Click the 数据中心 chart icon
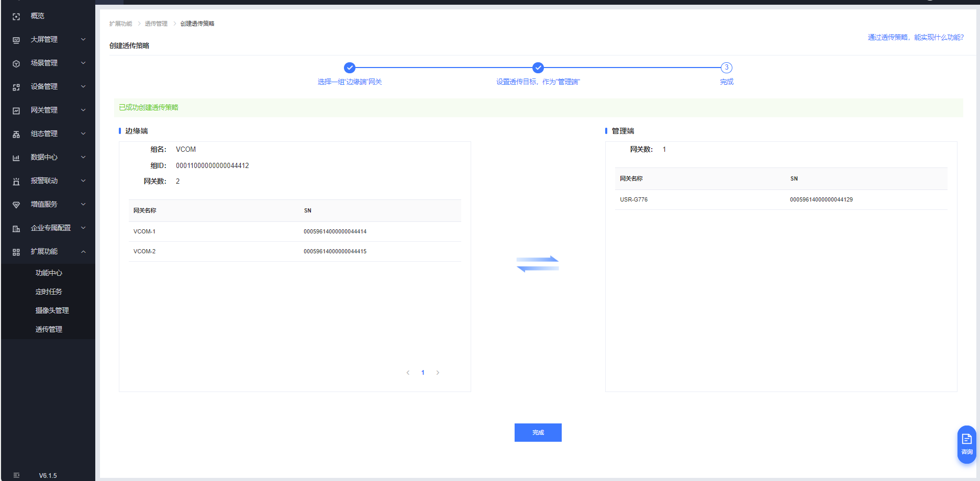The height and width of the screenshot is (481, 980). [16, 158]
